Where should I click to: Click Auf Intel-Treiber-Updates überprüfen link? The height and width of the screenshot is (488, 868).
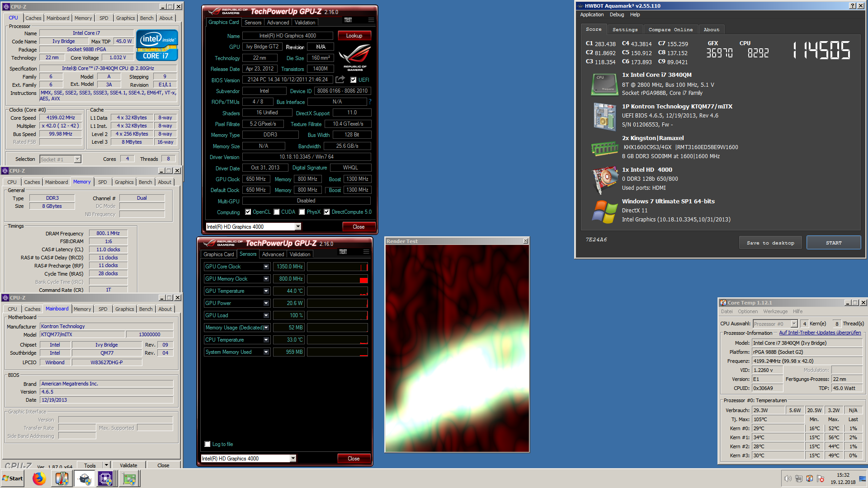click(x=820, y=333)
